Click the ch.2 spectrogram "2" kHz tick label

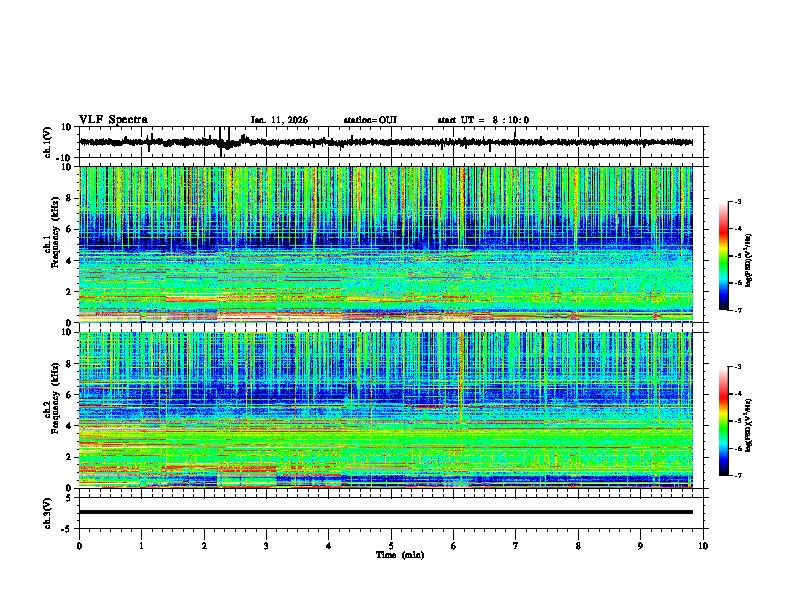click(x=69, y=457)
